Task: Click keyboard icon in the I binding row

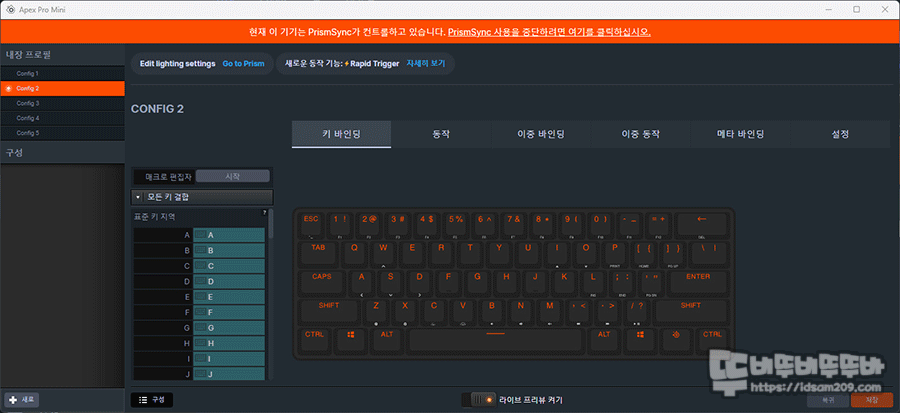Action: tap(200, 359)
